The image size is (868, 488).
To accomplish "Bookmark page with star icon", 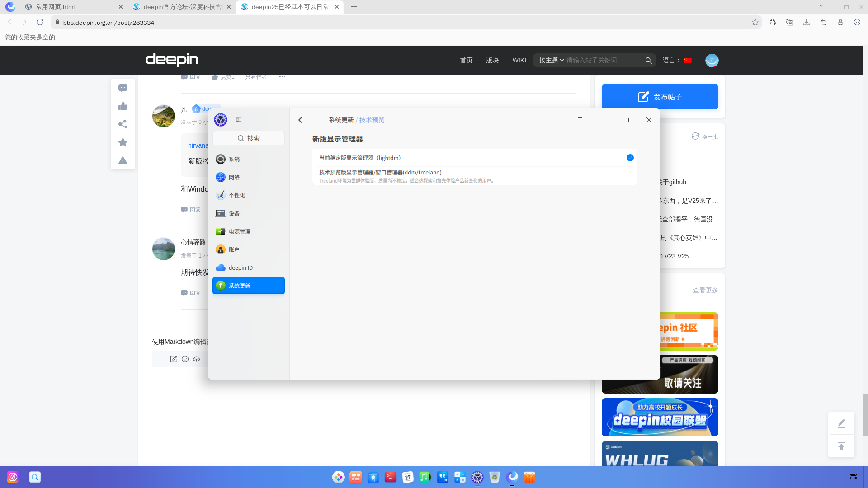I will (755, 22).
